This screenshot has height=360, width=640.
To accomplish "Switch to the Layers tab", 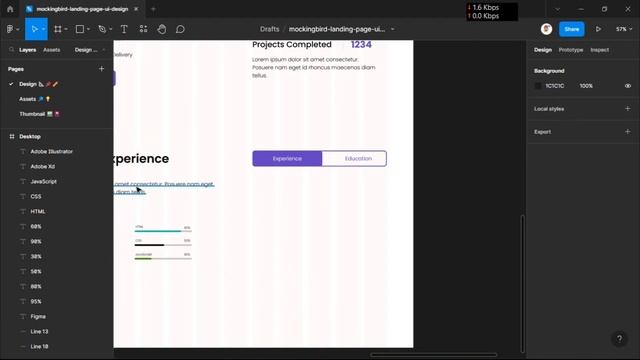I will pos(27,50).
